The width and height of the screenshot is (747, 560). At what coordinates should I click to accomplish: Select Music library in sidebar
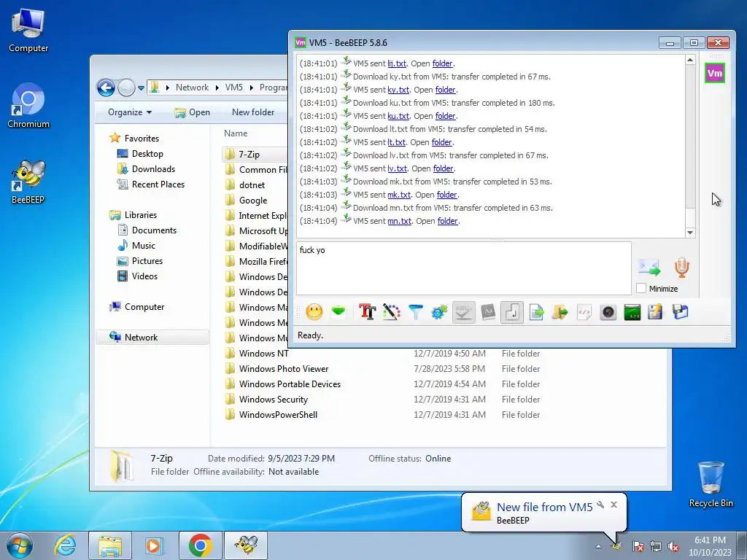click(x=144, y=245)
